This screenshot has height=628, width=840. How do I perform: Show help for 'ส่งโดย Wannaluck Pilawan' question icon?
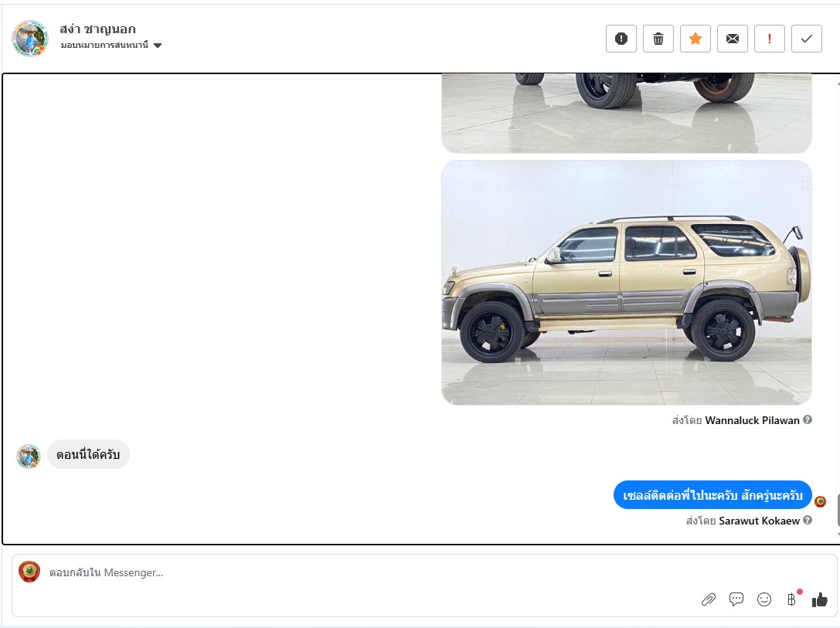point(808,419)
